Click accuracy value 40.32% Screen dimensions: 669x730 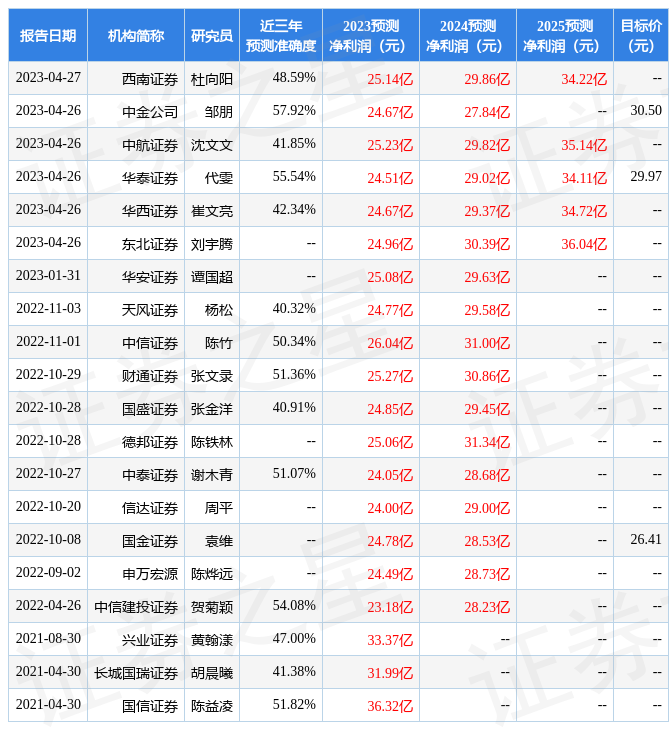click(294, 308)
